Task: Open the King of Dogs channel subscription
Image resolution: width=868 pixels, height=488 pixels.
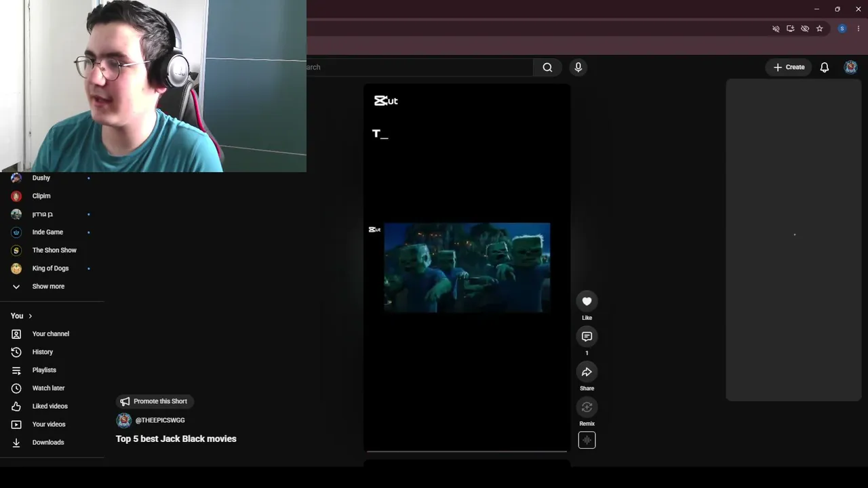Action: click(52, 268)
